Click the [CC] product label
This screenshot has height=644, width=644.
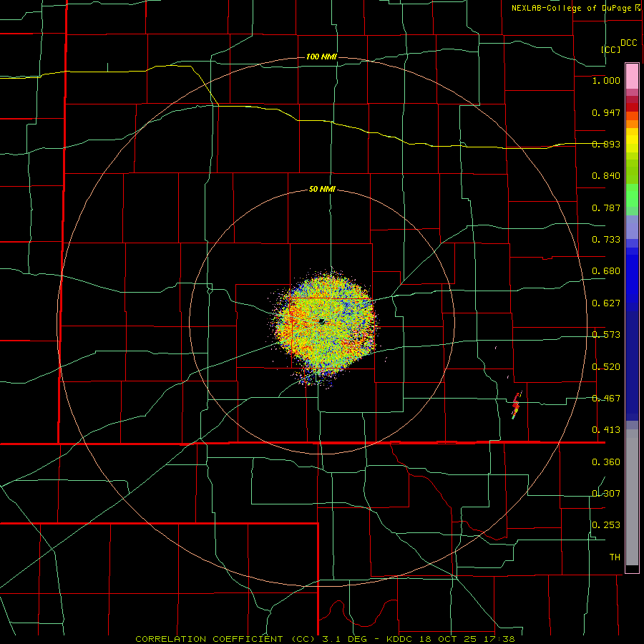coord(610,49)
